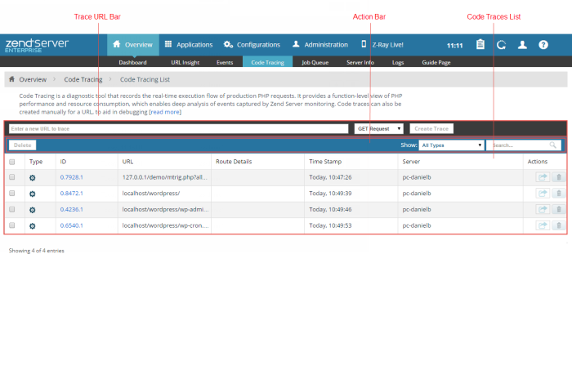Click the restart/refresh server icon
This screenshot has width=572, height=392.
[501, 45]
